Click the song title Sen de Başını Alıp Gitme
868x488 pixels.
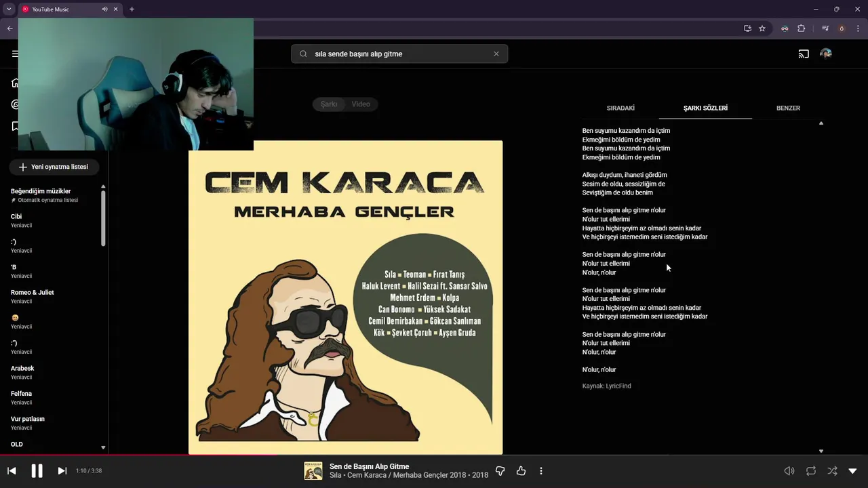(x=369, y=466)
